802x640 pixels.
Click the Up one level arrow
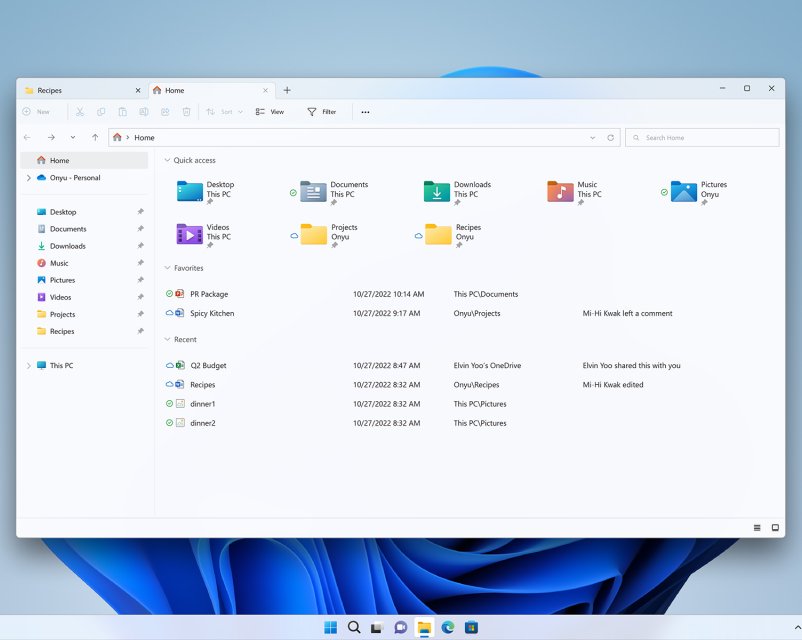click(95, 137)
